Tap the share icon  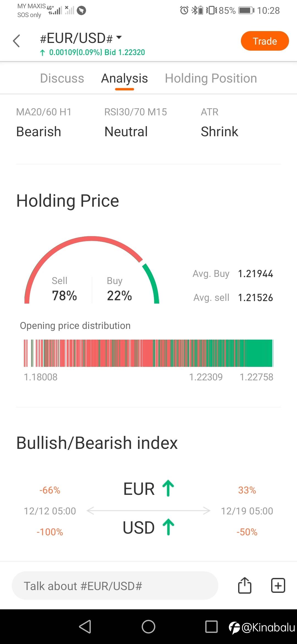244,585
